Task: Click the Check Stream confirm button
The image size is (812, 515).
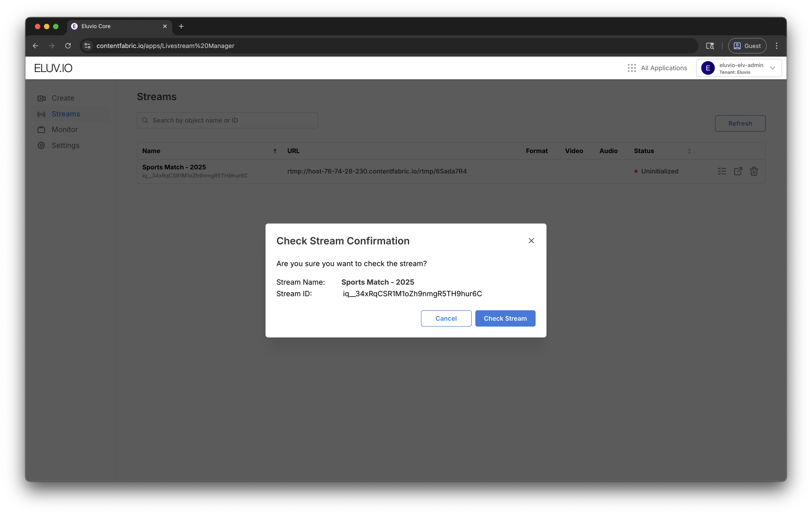Action: coord(505,318)
